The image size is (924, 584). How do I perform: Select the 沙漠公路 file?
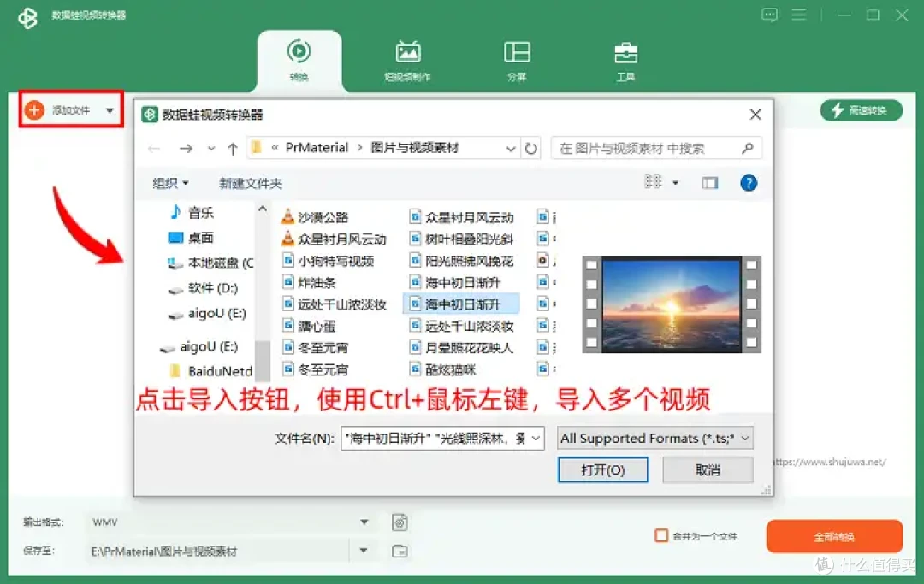tap(315, 217)
